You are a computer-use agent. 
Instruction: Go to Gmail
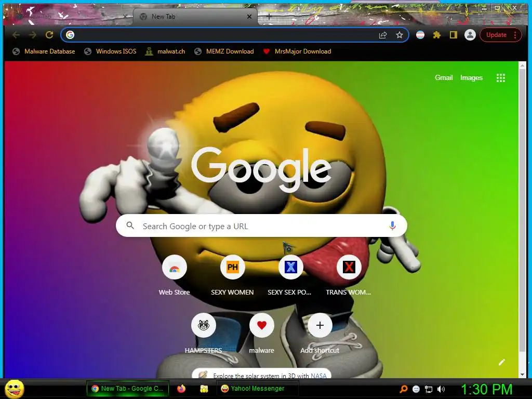click(x=444, y=78)
